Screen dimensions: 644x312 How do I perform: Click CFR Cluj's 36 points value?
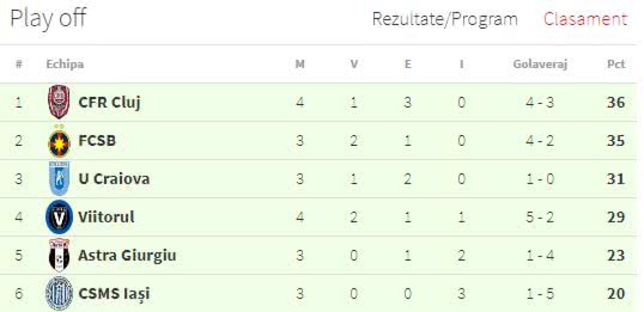(616, 102)
